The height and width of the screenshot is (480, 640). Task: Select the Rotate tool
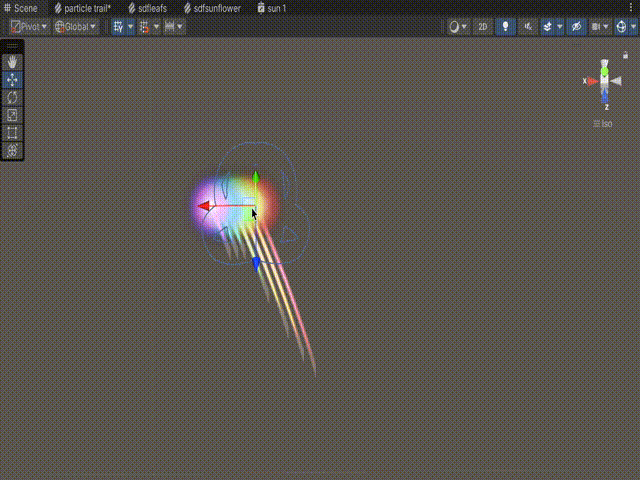click(12, 98)
